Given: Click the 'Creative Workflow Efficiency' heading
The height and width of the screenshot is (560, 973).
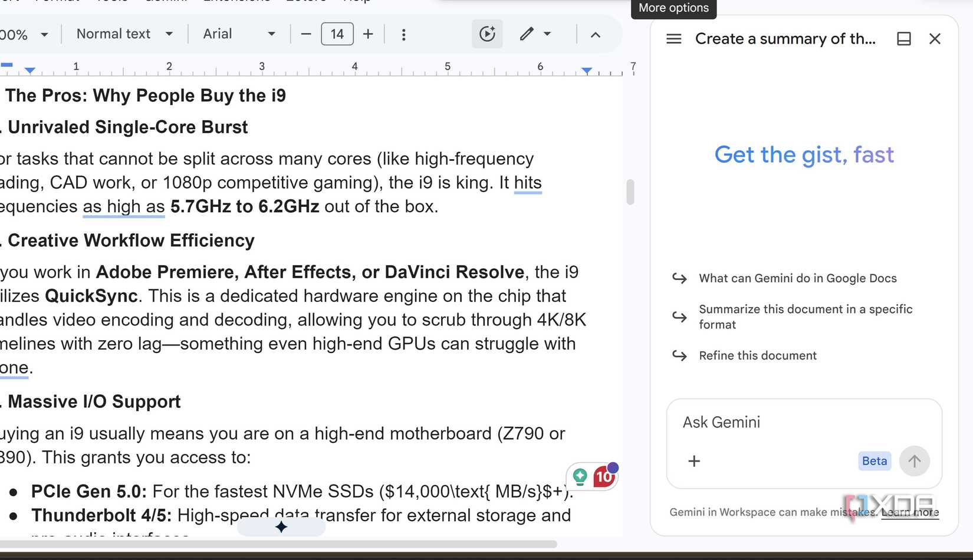Looking at the screenshot, I should 131,241.
